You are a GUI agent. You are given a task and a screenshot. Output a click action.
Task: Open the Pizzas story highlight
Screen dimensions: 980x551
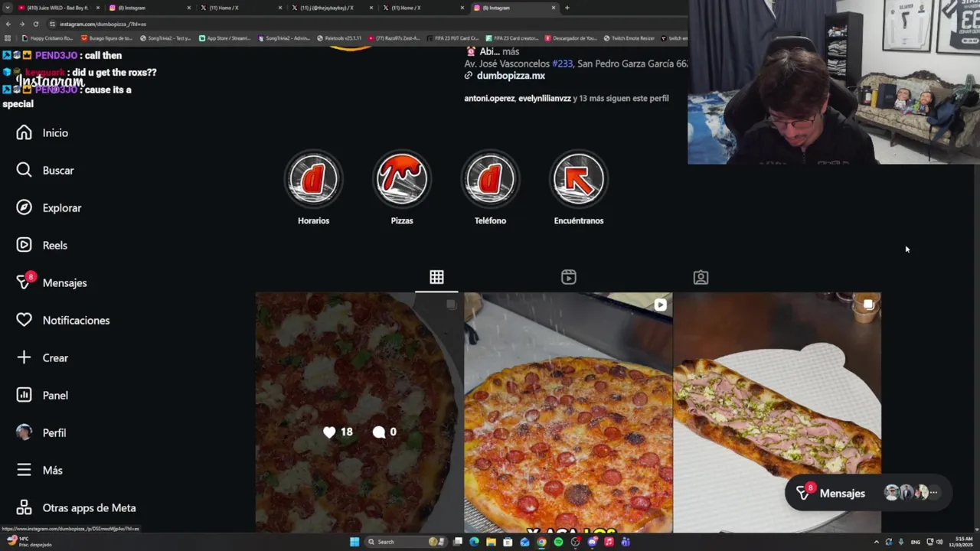click(402, 180)
